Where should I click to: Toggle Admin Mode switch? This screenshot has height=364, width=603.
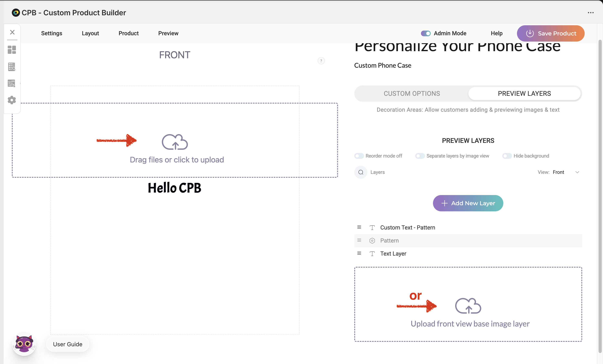(x=426, y=33)
